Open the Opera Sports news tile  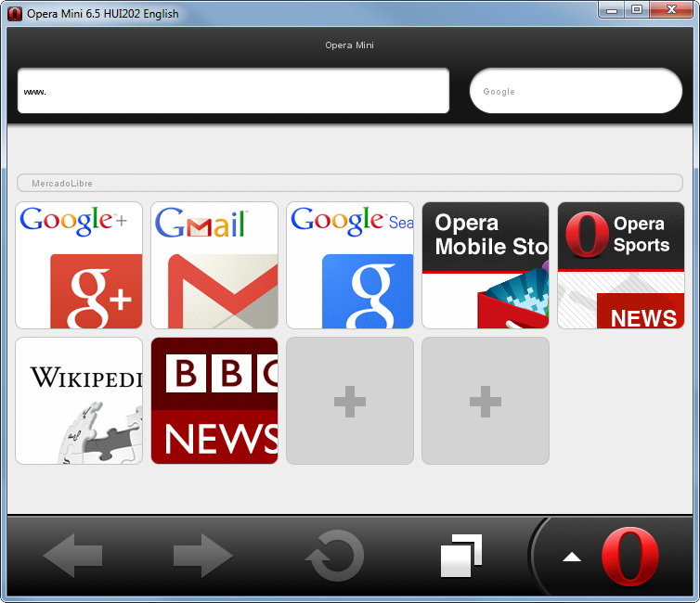coord(621,265)
